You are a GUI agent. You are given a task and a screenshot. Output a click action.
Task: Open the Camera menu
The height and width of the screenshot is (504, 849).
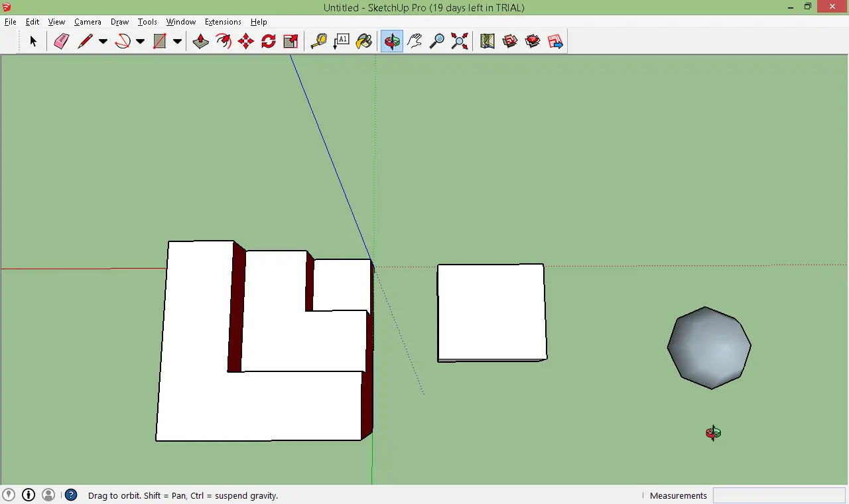point(88,22)
